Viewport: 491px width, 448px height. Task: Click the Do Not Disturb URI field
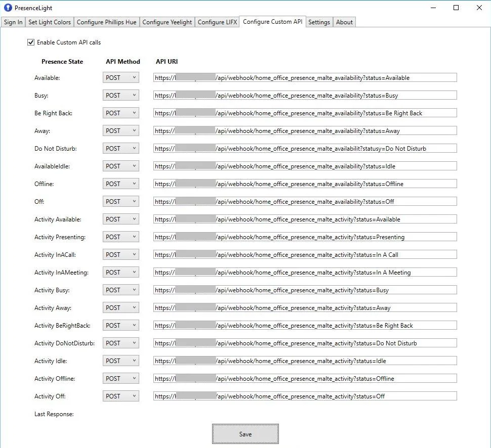[305, 148]
